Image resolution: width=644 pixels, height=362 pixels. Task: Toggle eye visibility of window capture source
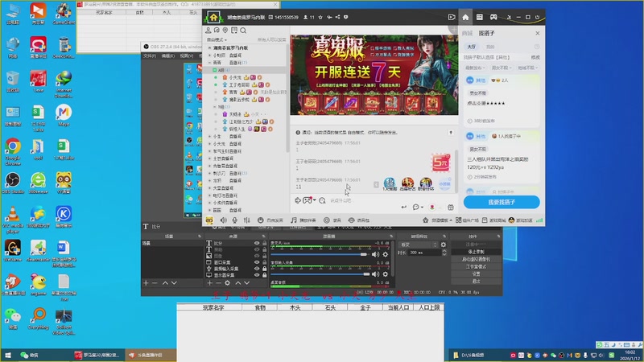(x=257, y=262)
